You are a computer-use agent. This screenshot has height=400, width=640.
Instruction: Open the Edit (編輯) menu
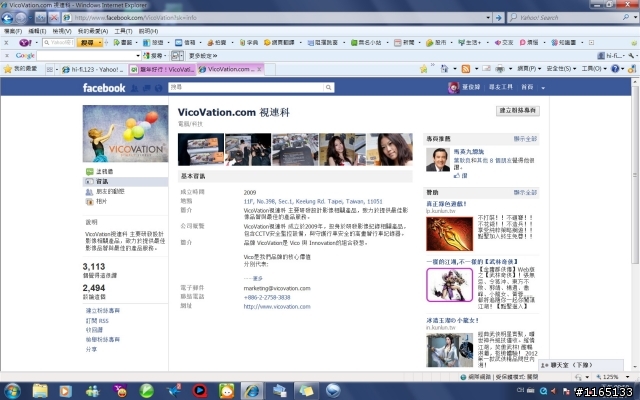[37, 31]
